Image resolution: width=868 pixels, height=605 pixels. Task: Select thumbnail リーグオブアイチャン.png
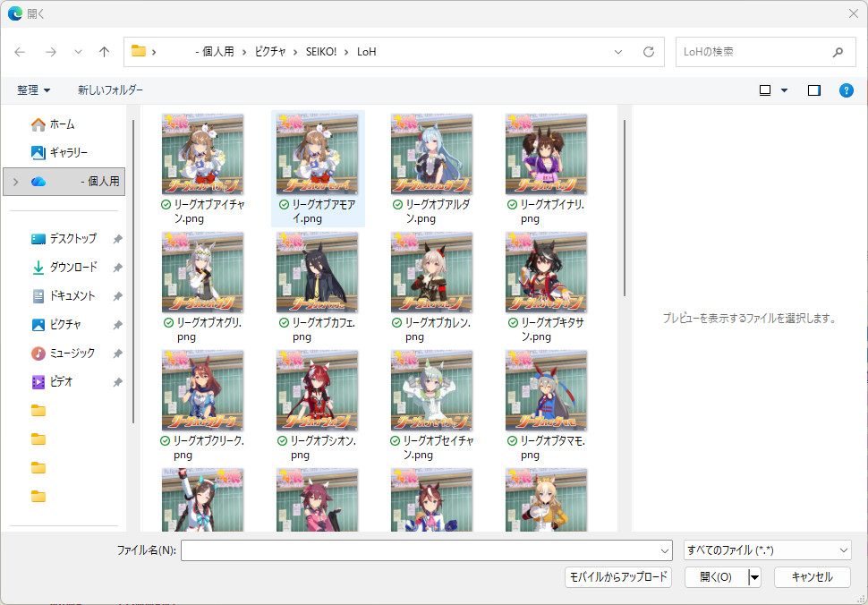202,154
